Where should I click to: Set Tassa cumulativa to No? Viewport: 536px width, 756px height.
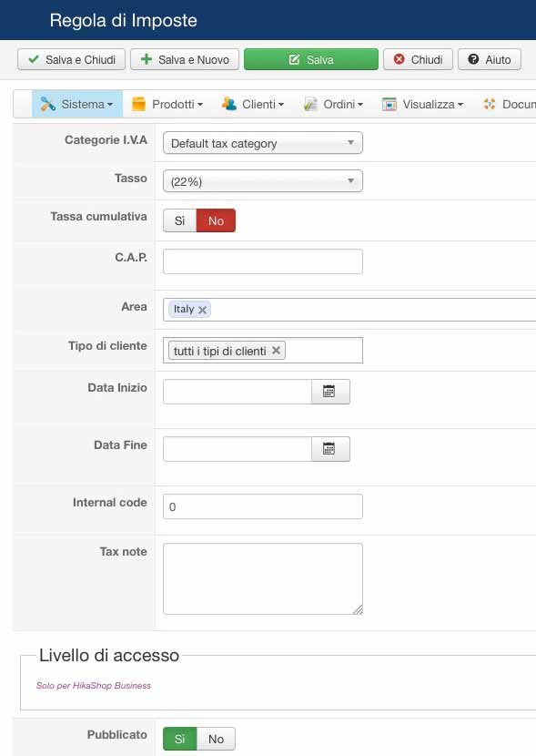[216, 220]
